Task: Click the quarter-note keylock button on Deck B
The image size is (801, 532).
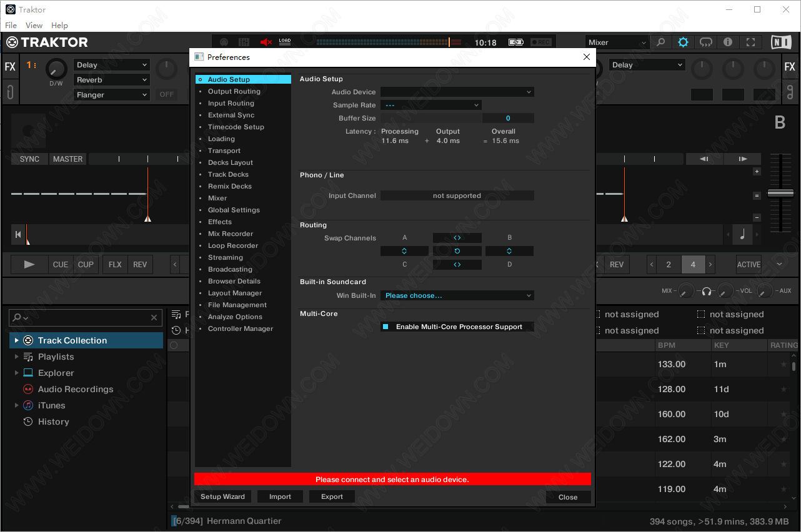Action: coord(742,235)
